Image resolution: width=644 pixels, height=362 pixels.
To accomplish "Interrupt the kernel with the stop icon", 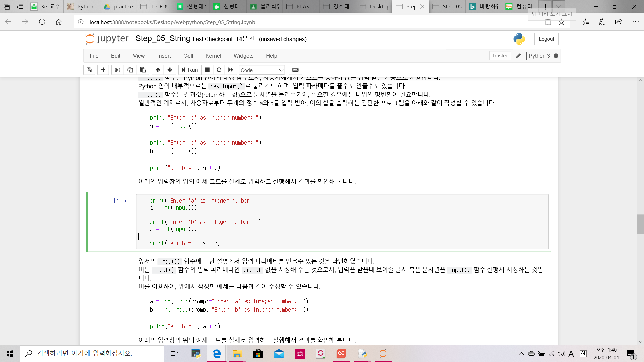I will [x=207, y=70].
